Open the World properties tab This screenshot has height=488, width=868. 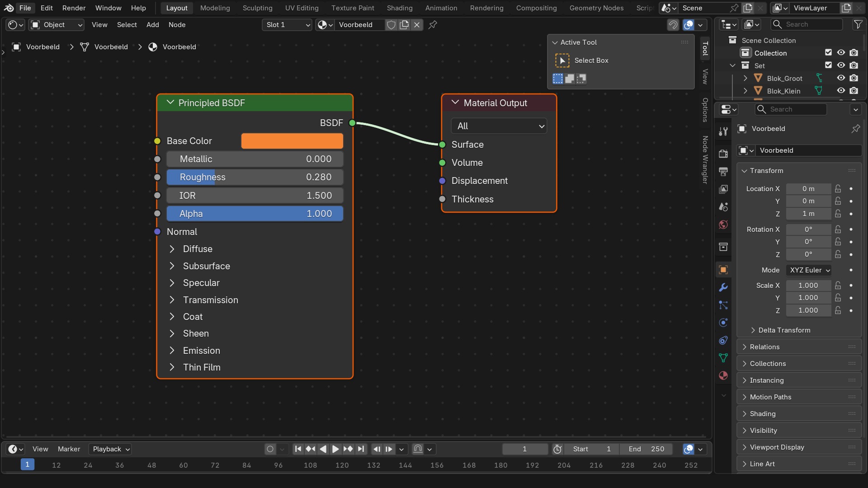point(723,225)
